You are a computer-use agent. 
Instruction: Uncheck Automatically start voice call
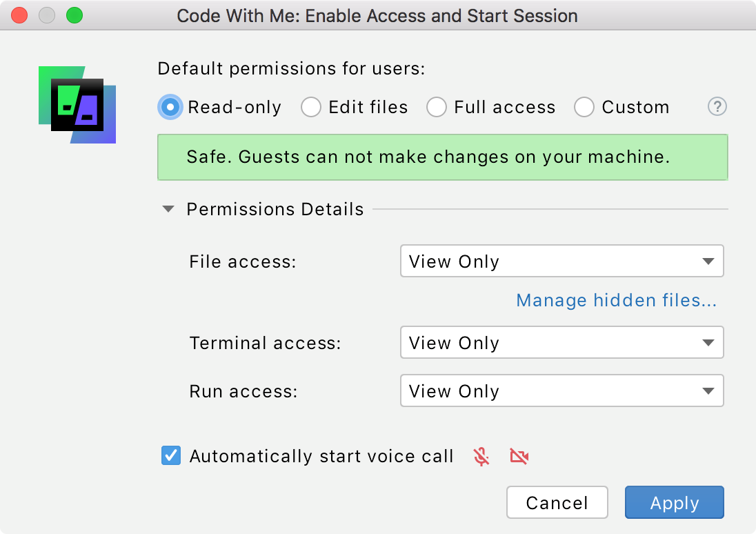point(170,455)
